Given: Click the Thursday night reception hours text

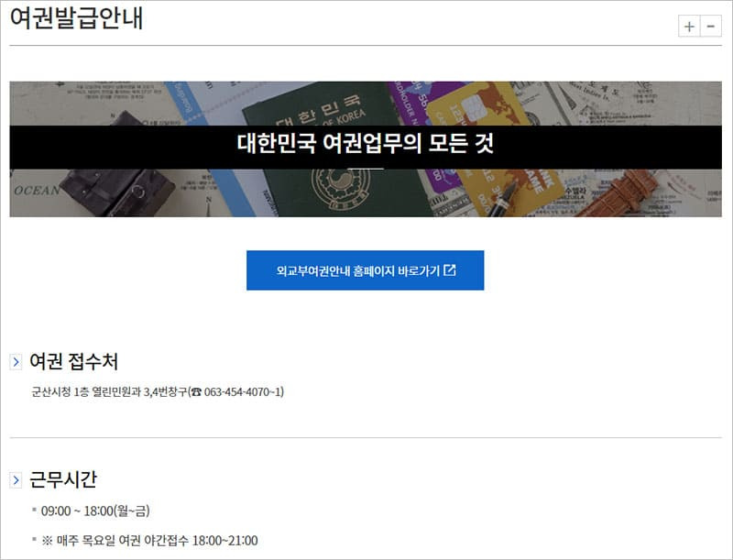Looking at the screenshot, I should click(x=151, y=539).
